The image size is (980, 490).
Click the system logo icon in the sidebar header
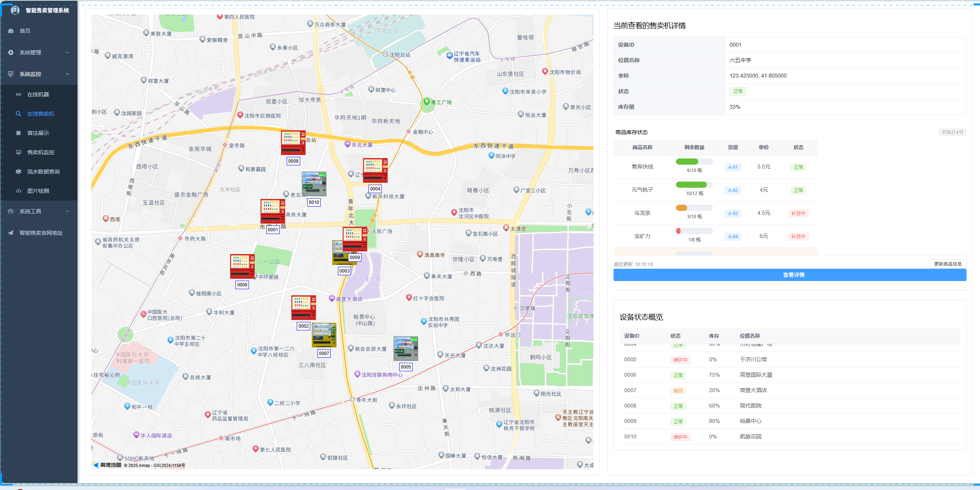tap(15, 10)
